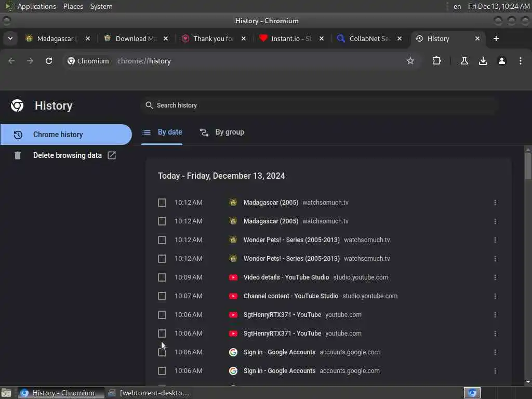Close the Instant.io tab
The width and height of the screenshot is (532, 399).
pos(322,38)
